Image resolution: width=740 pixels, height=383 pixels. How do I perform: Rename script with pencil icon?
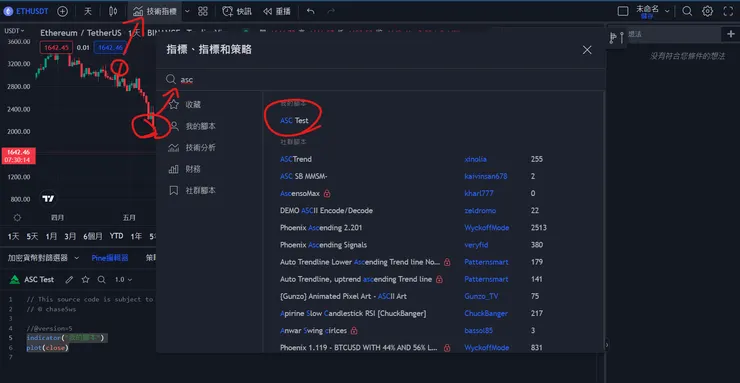(69, 280)
